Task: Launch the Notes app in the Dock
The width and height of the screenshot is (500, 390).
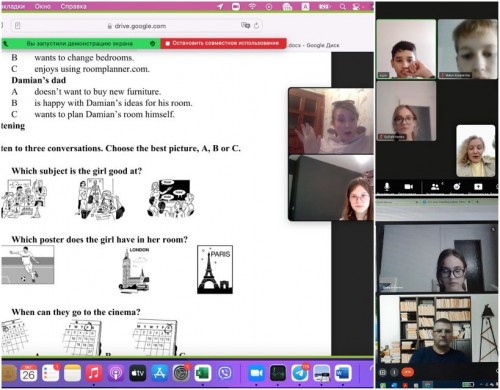Action: [72, 373]
